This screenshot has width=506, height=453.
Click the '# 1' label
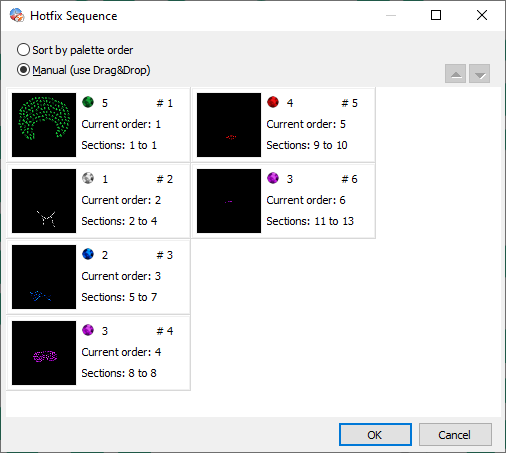tap(165, 103)
